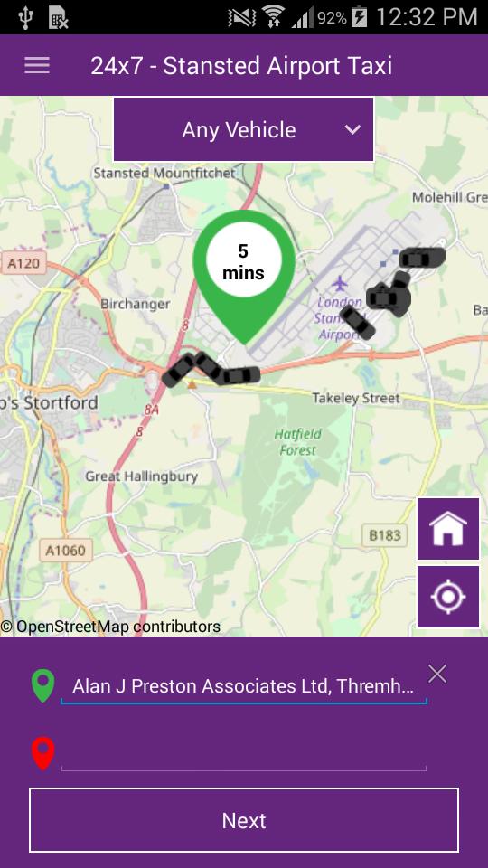Tap the green pickup pin icon
Screen dimensions: 488x868
click(x=43, y=686)
